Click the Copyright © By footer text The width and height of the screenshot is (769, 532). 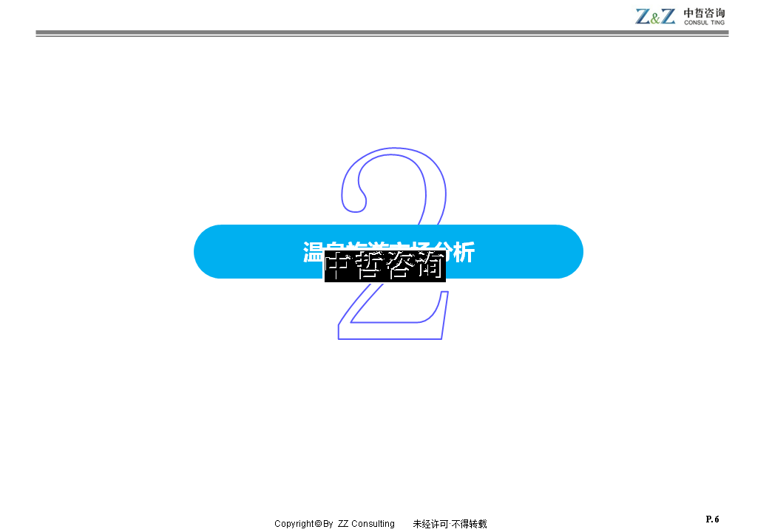coord(304,524)
